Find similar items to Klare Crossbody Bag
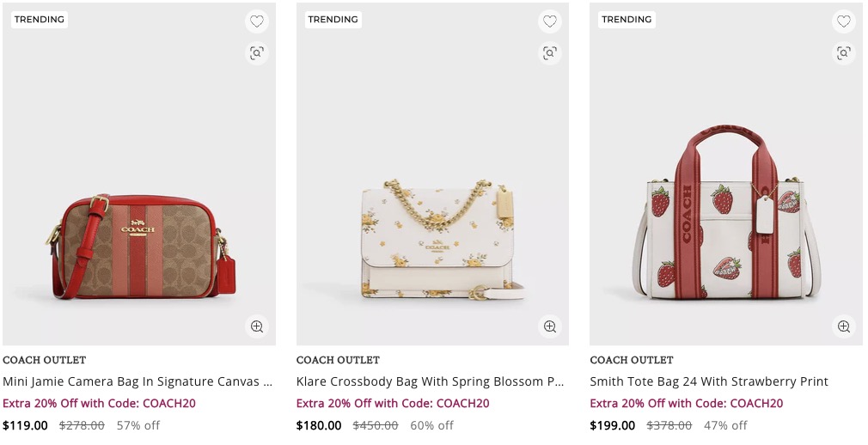 click(550, 53)
